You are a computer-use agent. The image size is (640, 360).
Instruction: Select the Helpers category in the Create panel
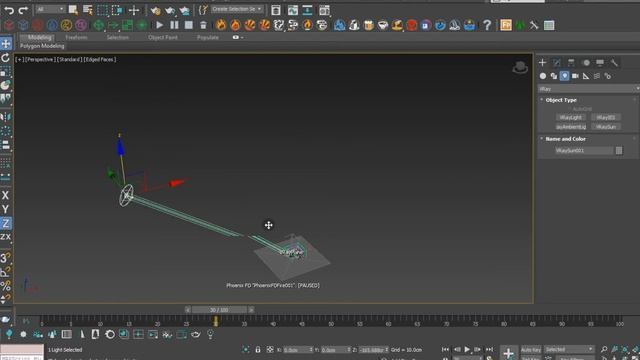coord(586,76)
